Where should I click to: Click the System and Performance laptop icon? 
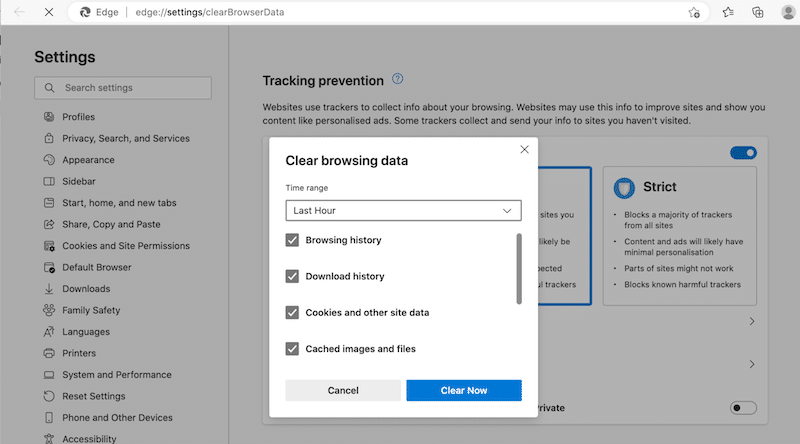[49, 375]
